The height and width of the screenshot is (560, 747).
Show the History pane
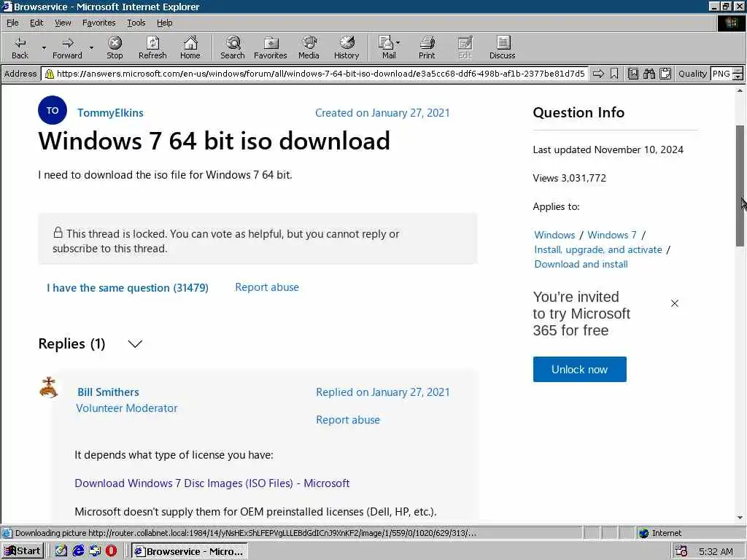coord(347,47)
